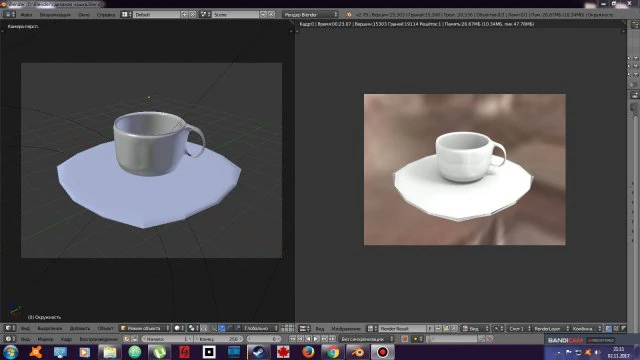Open the screen layout browse icon
This screenshot has height=360, width=640.
(126, 14)
